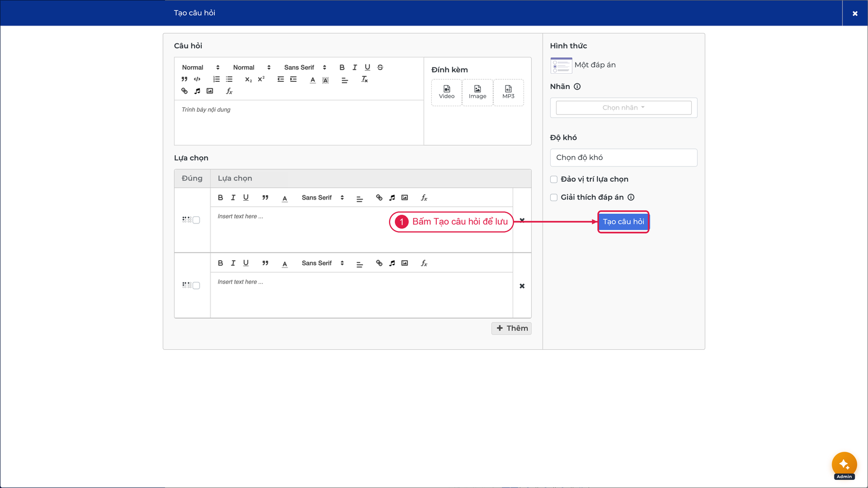This screenshot has width=868, height=488.
Task: Attach an MP3 audio file
Action: click(x=508, y=92)
